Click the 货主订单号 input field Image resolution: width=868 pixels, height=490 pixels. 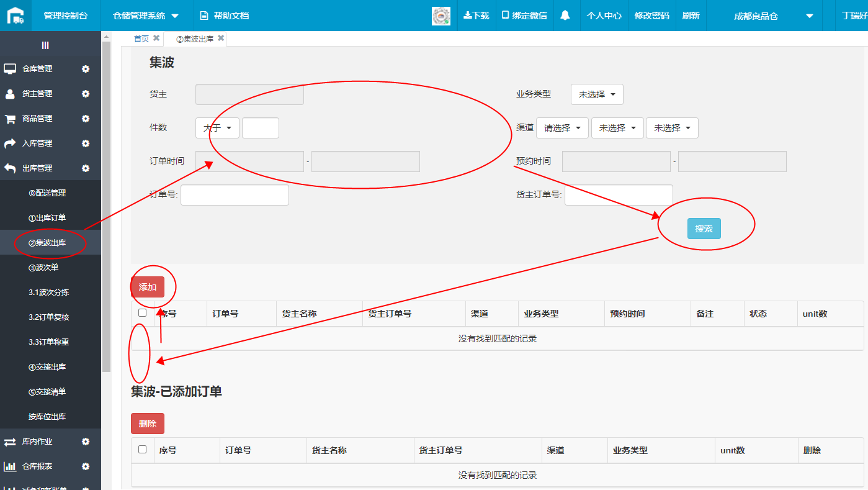619,195
